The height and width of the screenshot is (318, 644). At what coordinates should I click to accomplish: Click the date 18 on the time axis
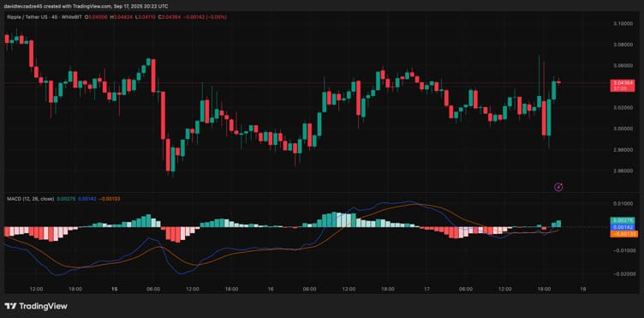(583, 289)
